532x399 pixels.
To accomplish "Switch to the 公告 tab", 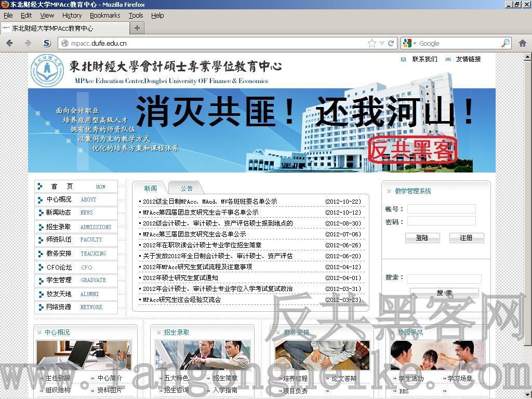I will (x=187, y=188).
